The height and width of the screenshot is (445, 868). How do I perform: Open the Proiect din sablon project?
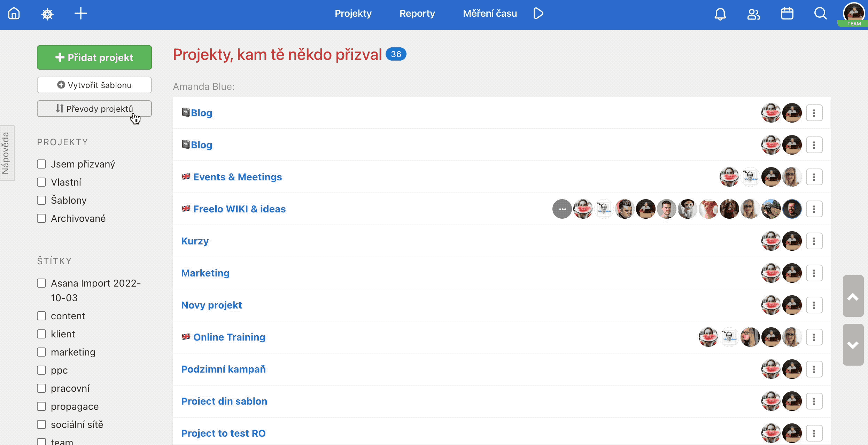pos(224,401)
